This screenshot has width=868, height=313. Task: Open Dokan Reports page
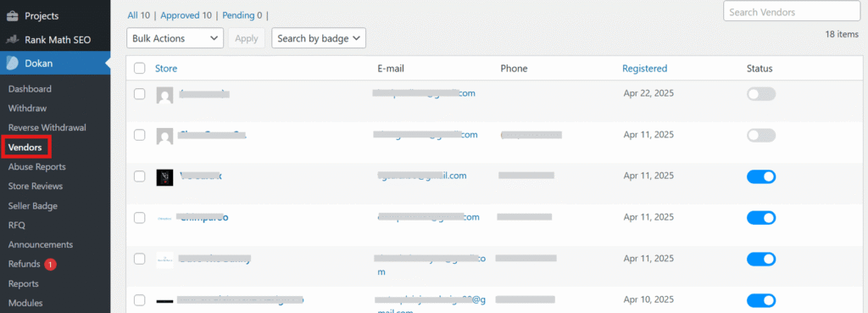23,283
